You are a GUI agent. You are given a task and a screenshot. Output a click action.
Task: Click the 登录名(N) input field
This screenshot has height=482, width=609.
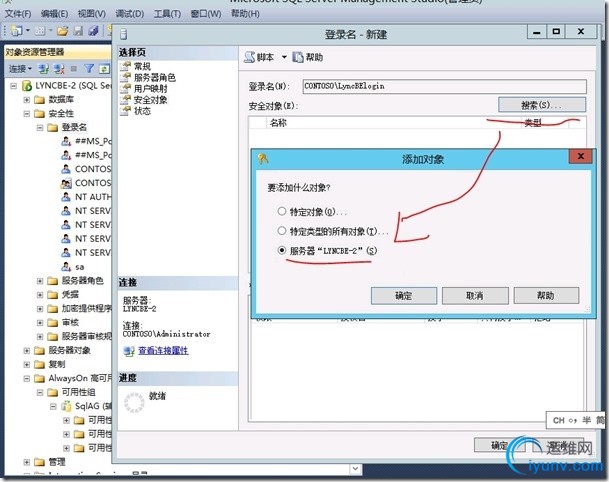coord(444,86)
